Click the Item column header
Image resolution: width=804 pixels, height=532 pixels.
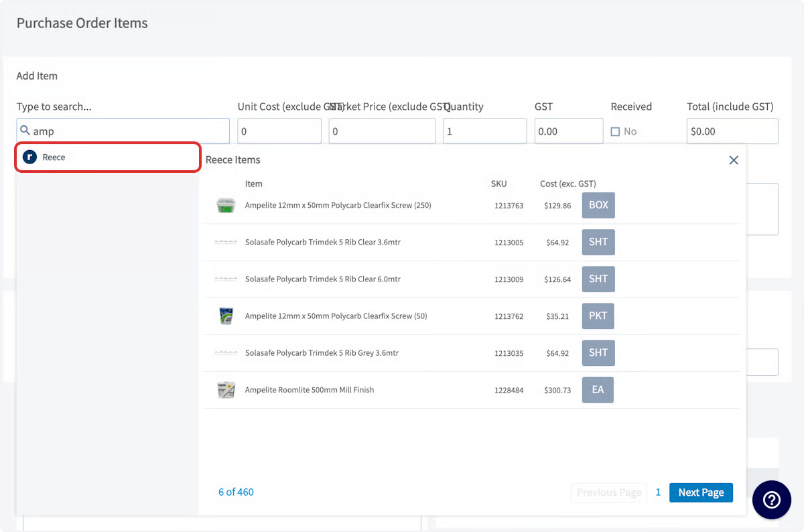click(254, 184)
